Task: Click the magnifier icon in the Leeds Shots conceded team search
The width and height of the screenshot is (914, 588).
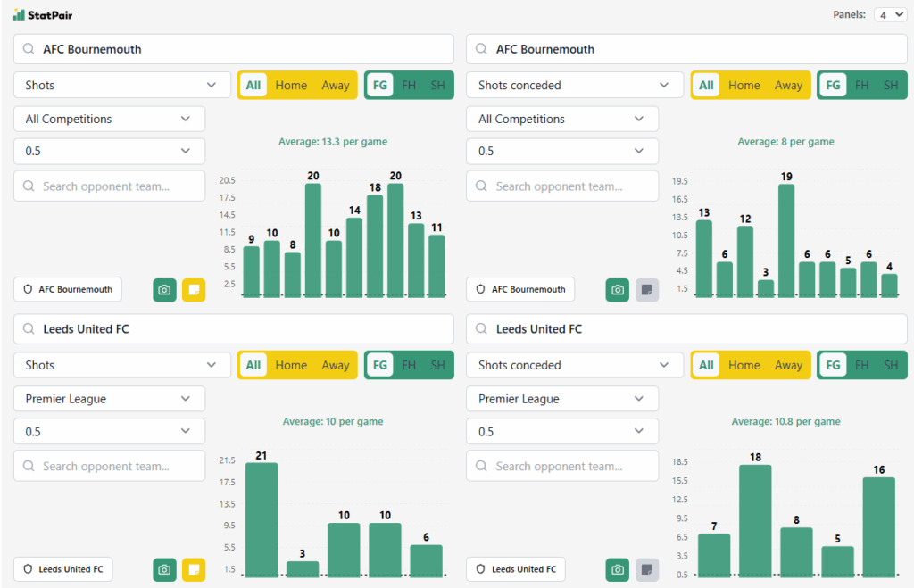Action: 481,328
